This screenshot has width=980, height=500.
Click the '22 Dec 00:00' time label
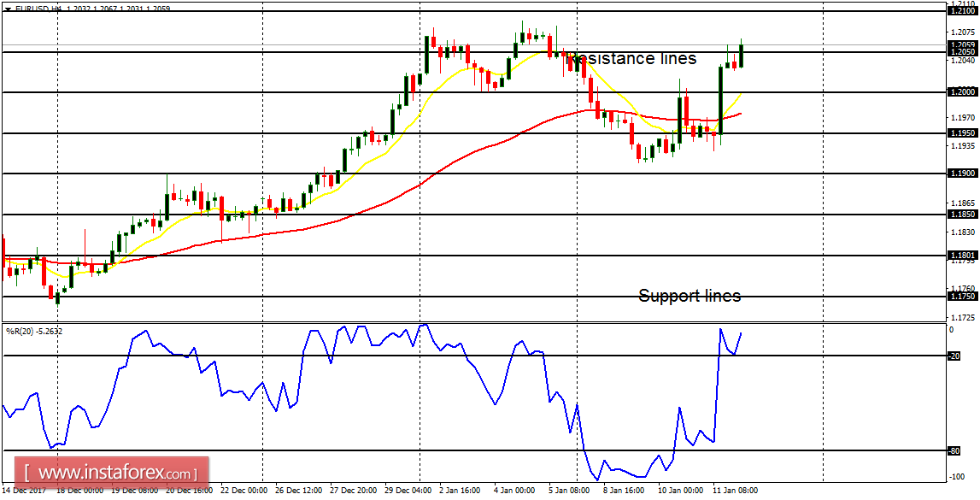click(x=245, y=491)
